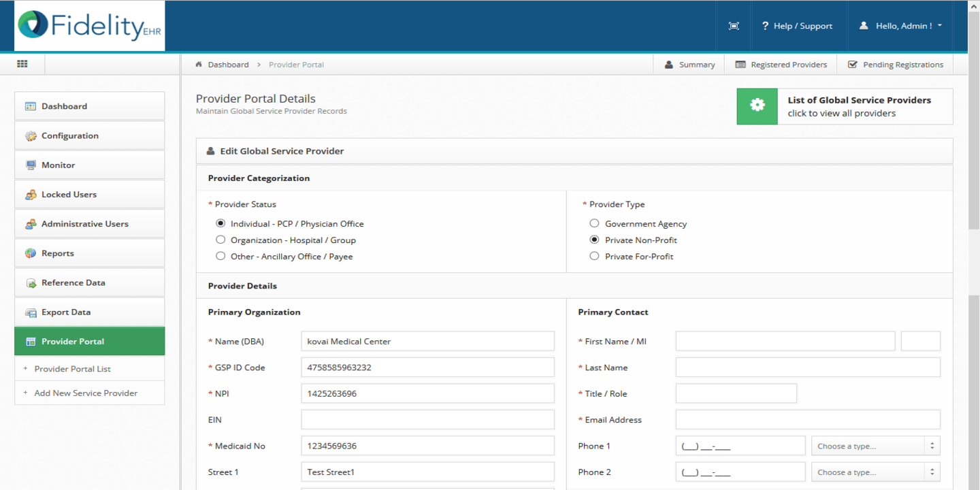Image resolution: width=980 pixels, height=490 pixels.
Task: Open Configuration in the sidebar
Action: (89, 135)
